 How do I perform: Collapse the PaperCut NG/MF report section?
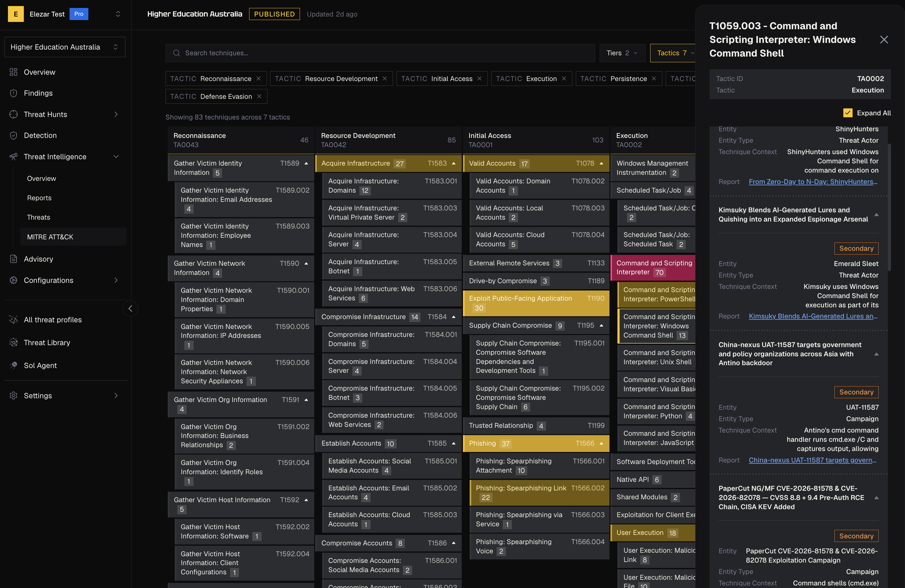click(x=876, y=498)
